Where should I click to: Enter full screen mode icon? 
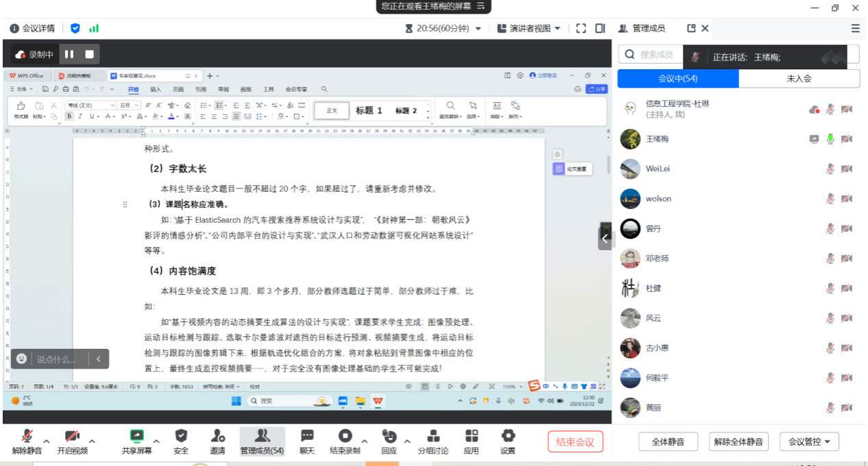[x=581, y=28]
